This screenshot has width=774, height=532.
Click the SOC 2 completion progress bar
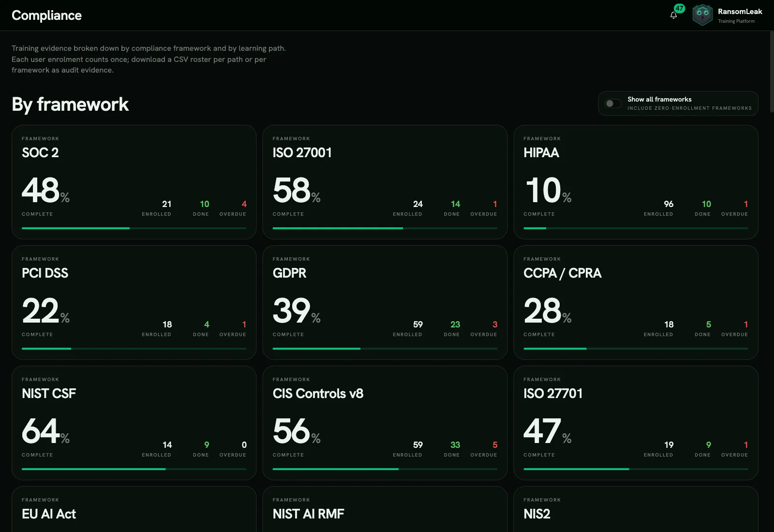point(134,228)
